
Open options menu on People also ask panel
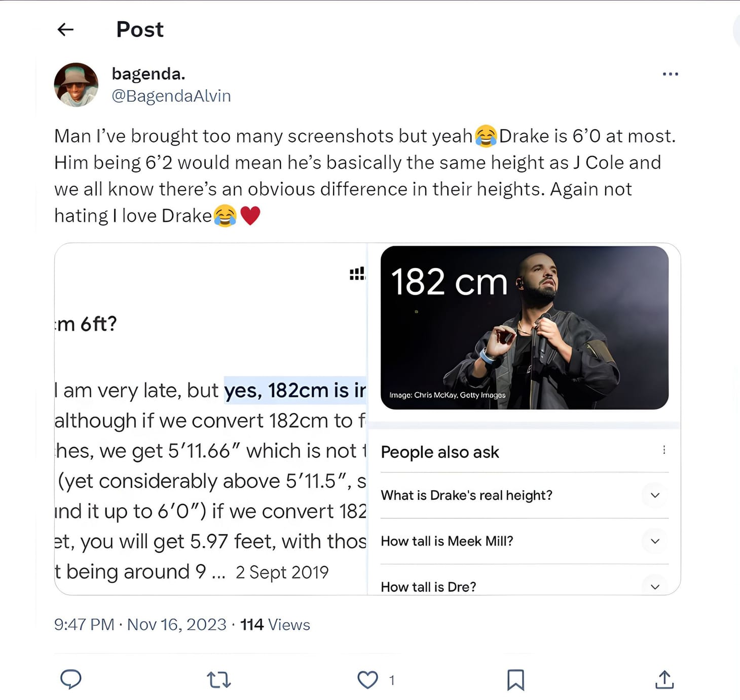click(665, 450)
